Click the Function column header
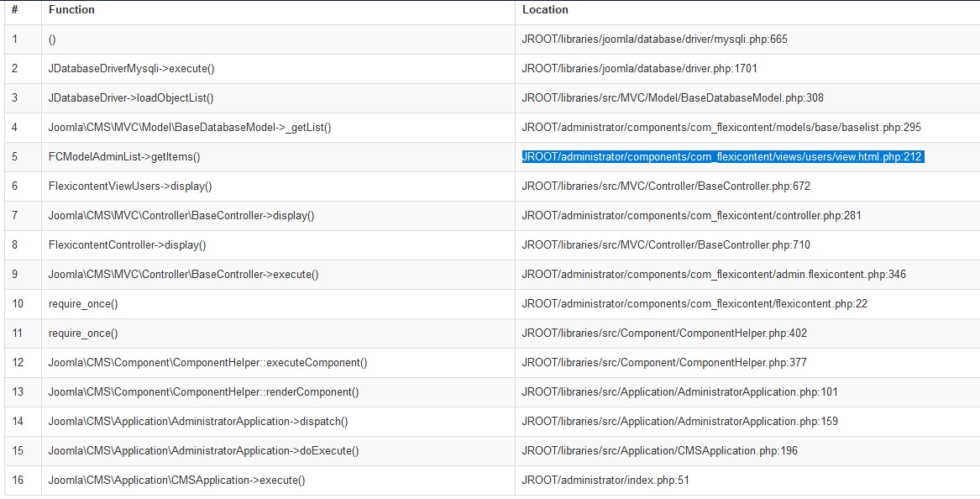 (x=71, y=10)
